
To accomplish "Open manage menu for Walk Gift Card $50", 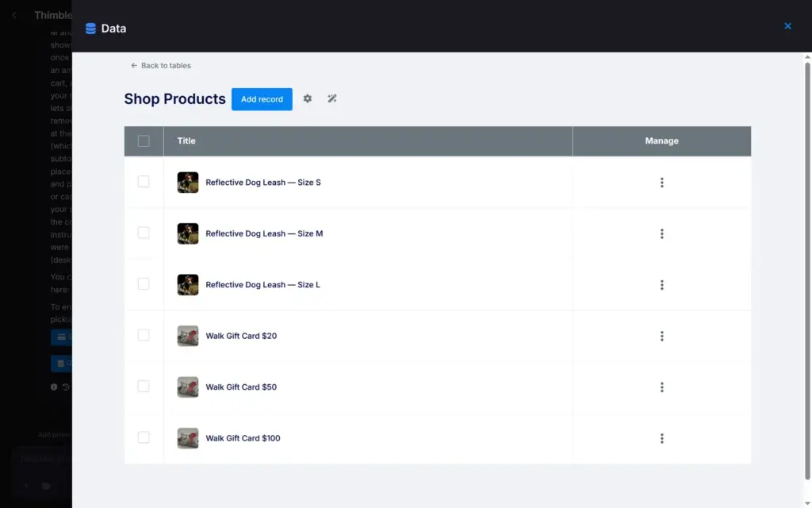I will [x=662, y=387].
